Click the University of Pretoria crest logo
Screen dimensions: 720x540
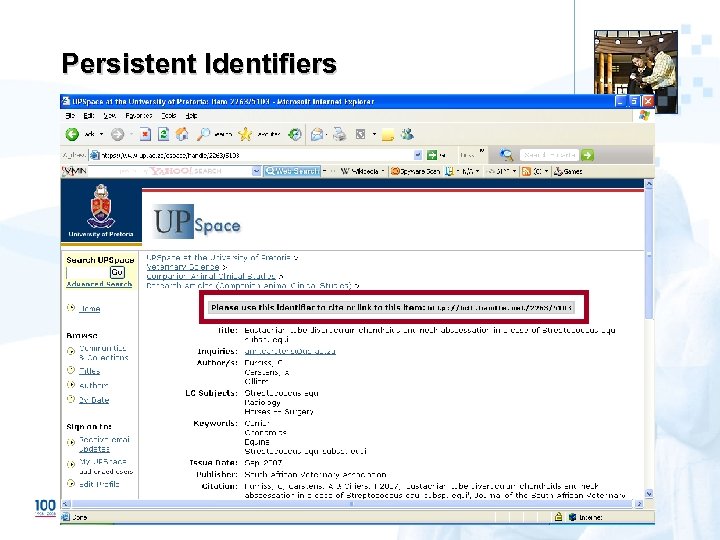(101, 207)
